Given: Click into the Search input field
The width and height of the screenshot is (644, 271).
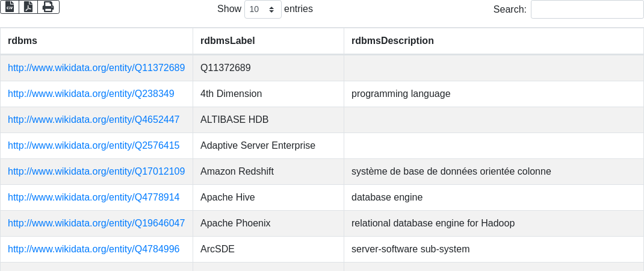Looking at the screenshot, I should coord(587,9).
